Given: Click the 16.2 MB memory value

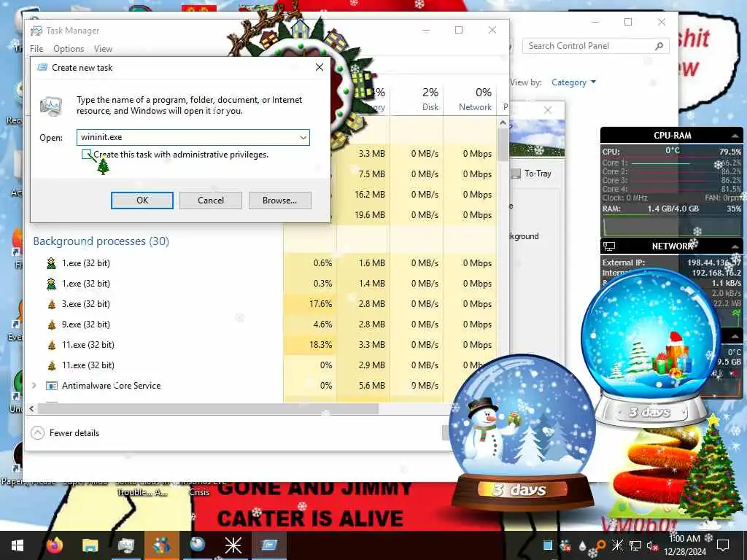Looking at the screenshot, I should pyautogui.click(x=370, y=195).
